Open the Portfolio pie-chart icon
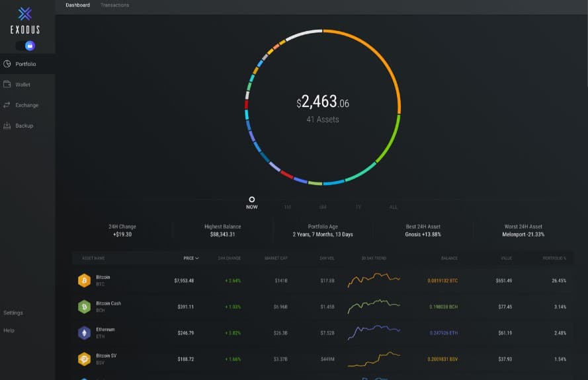588x380 pixels. tap(7, 63)
